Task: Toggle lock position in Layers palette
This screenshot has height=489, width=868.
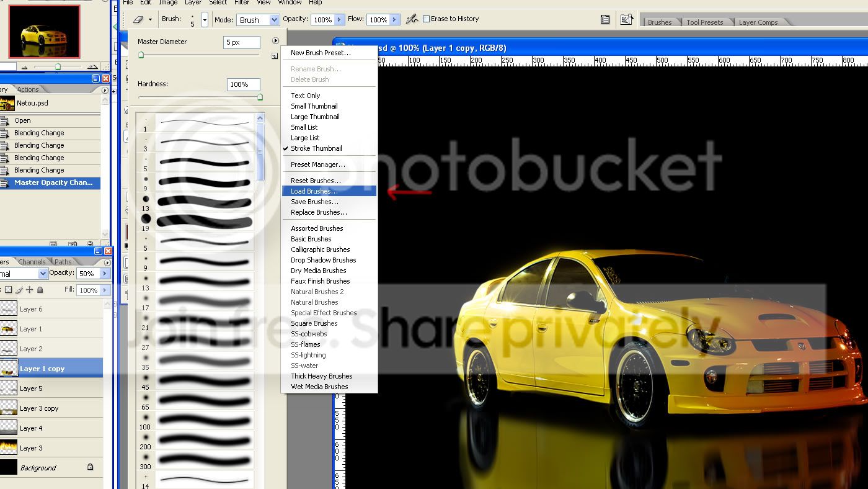Action: click(x=30, y=290)
